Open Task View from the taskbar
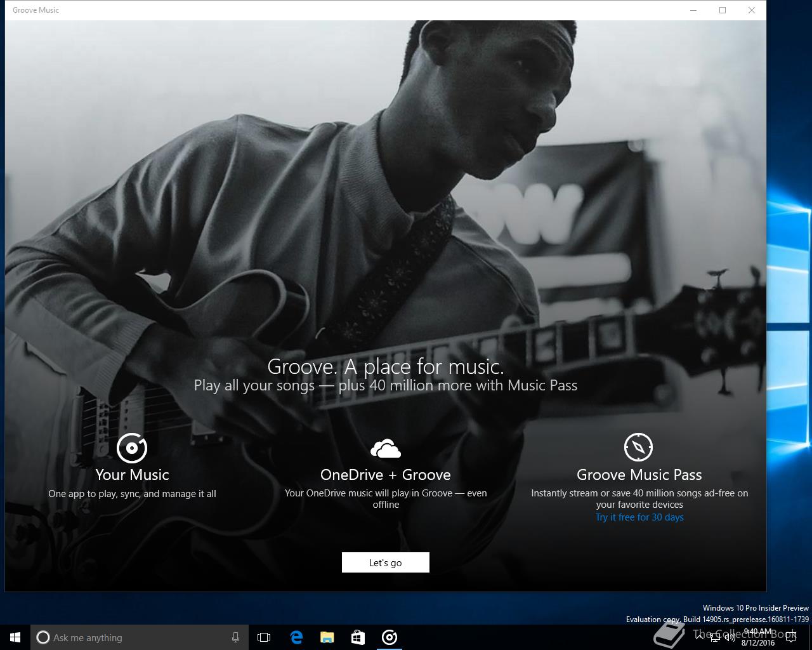The width and height of the screenshot is (812, 650). [x=264, y=637]
